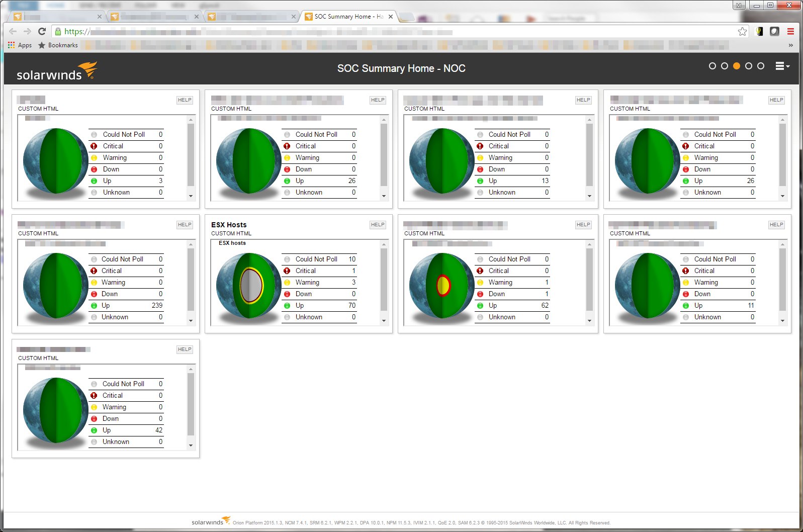Click the Up count of 70 in ESX Hosts
This screenshot has height=532, width=803.
pyautogui.click(x=352, y=306)
